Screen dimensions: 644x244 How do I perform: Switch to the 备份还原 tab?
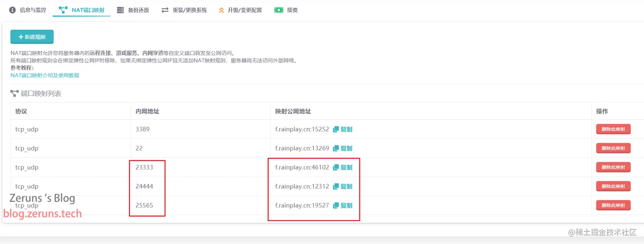[133, 10]
